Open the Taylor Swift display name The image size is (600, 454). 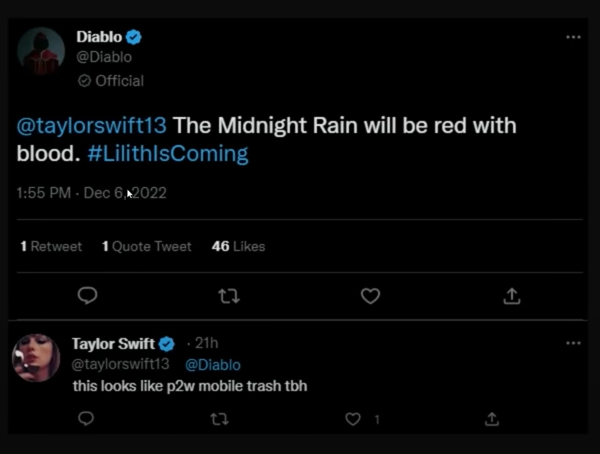[x=112, y=344]
